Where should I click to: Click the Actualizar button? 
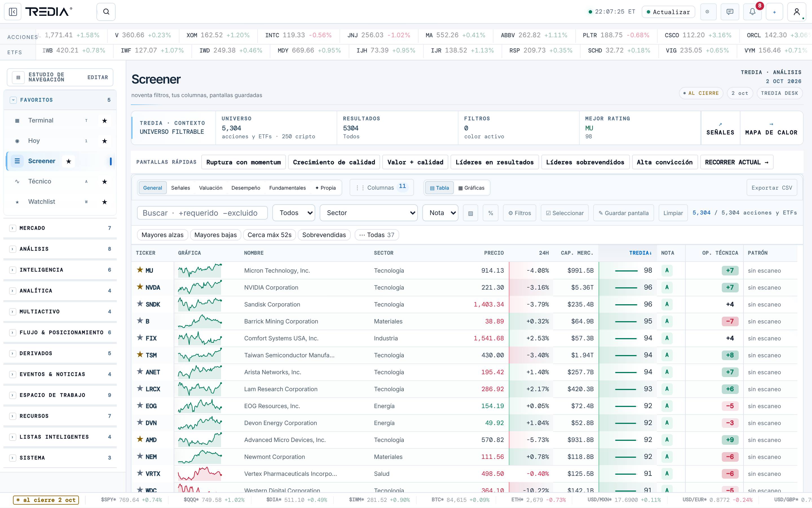[668, 12]
